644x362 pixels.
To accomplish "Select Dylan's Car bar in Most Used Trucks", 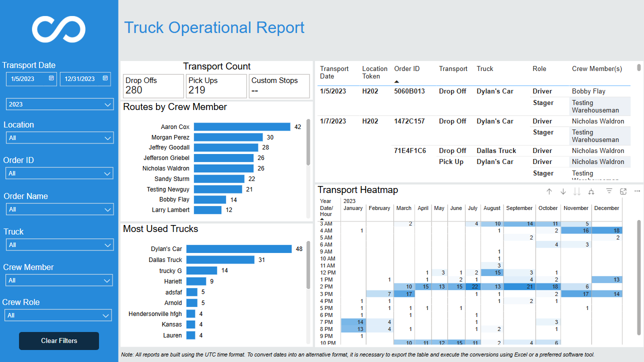I will (239, 249).
